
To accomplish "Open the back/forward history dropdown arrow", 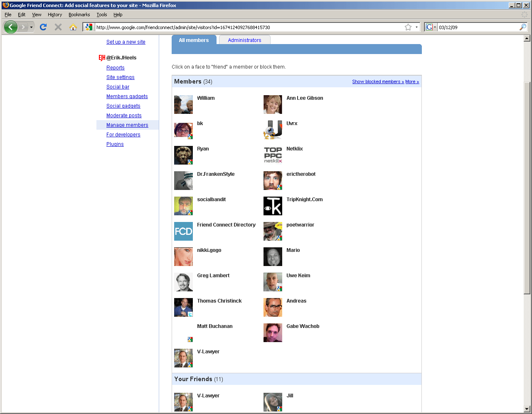I will (31, 27).
